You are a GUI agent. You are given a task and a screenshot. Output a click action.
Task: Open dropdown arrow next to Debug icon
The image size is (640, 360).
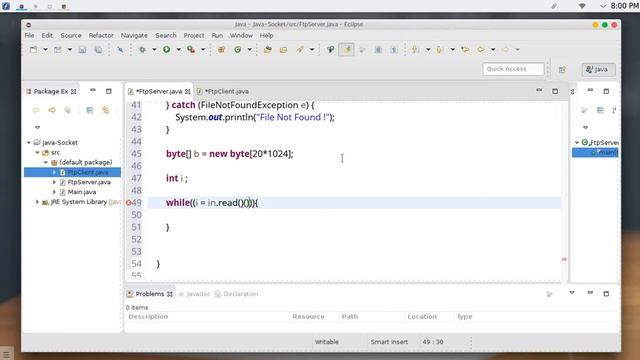tap(154, 49)
